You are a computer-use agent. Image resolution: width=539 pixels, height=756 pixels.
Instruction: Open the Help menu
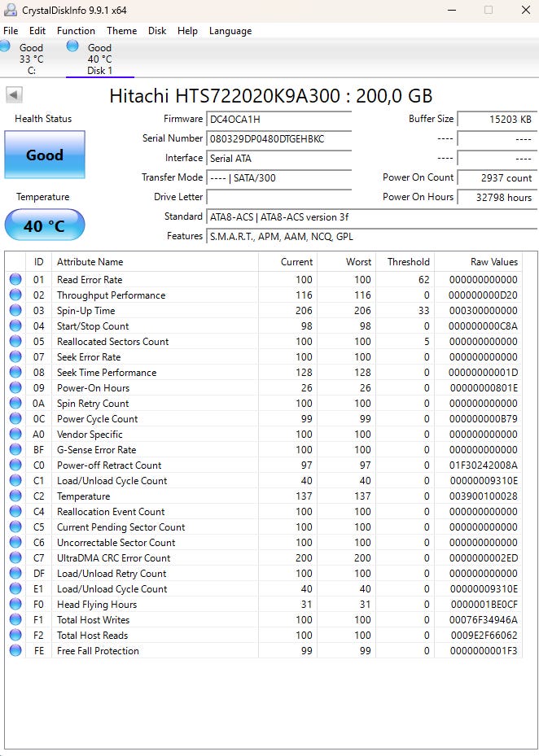point(187,30)
